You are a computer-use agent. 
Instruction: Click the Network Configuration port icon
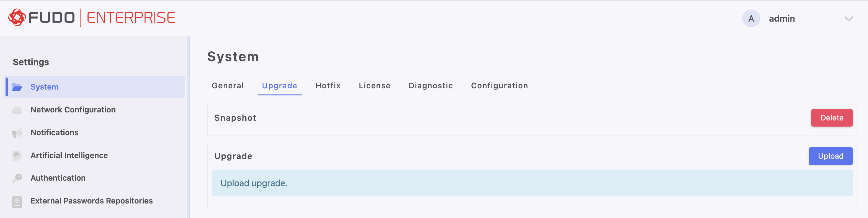coord(17,110)
